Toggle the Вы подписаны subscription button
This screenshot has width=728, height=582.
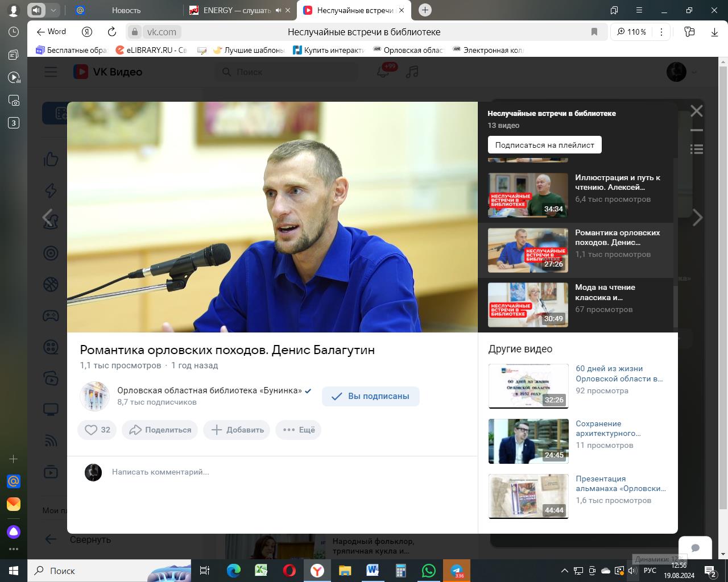click(x=370, y=396)
